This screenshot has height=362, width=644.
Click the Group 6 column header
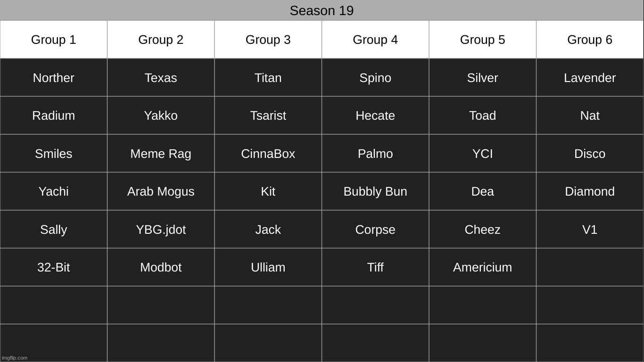pyautogui.click(x=590, y=40)
